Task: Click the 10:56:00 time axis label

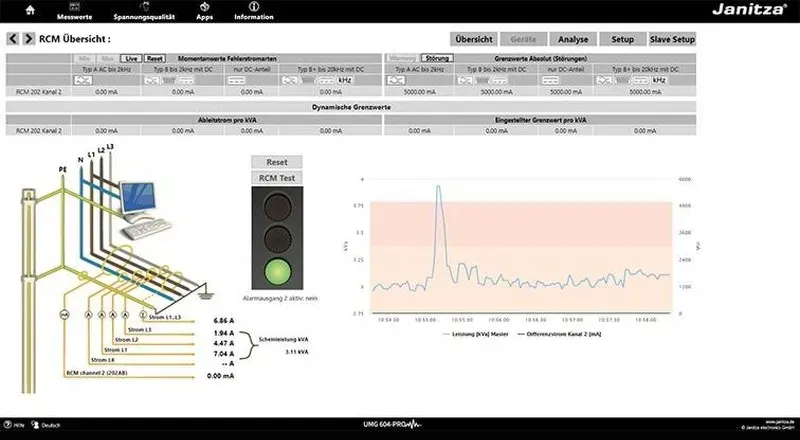Action: pyautogui.click(x=498, y=320)
